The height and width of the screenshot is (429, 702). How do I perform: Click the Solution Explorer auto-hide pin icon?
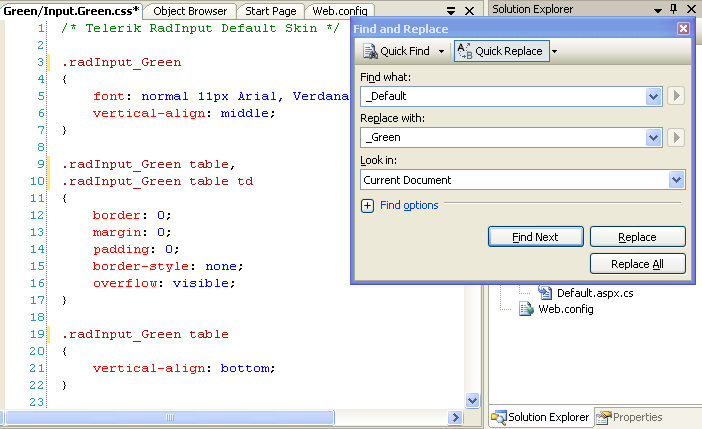click(x=673, y=9)
